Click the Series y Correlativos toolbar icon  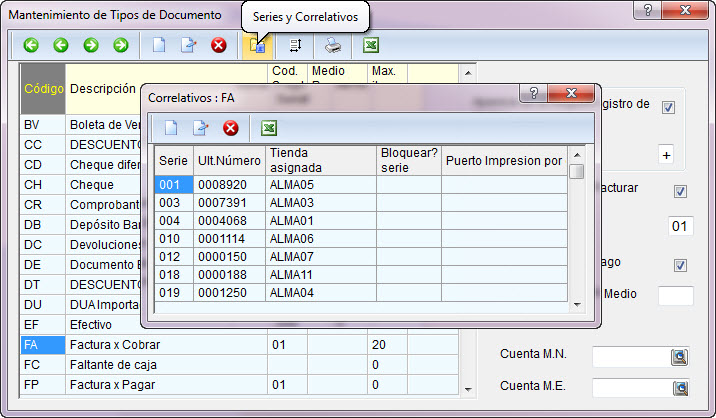pos(257,45)
